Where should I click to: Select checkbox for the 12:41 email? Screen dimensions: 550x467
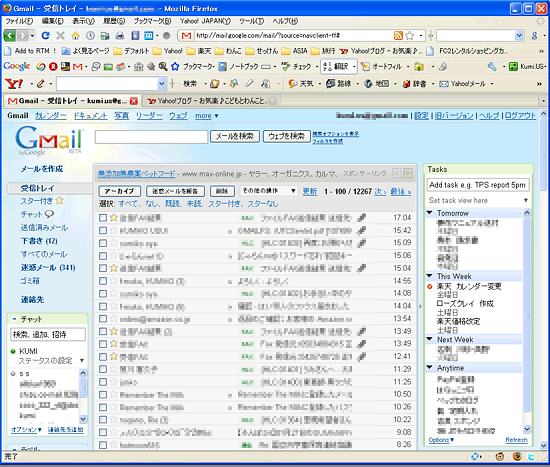(x=103, y=357)
